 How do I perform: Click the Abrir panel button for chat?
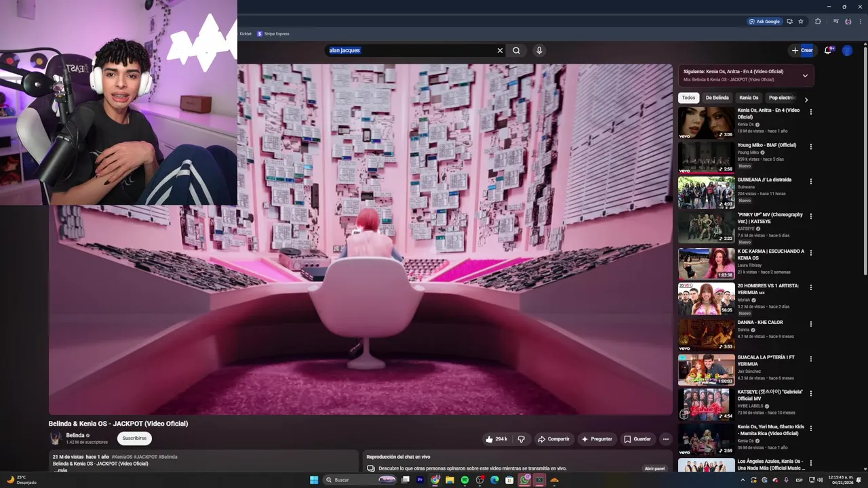[x=654, y=468]
